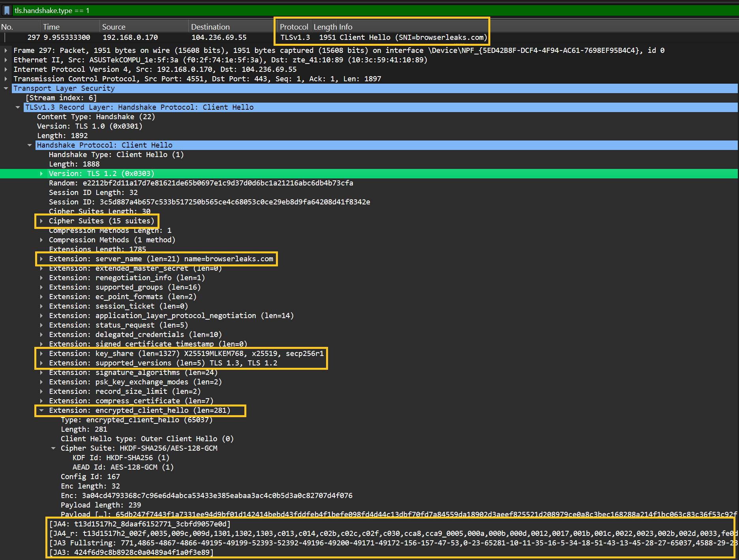The image size is (739, 560).
Task: Select the Session ID Length: 32 line
Action: click(93, 193)
